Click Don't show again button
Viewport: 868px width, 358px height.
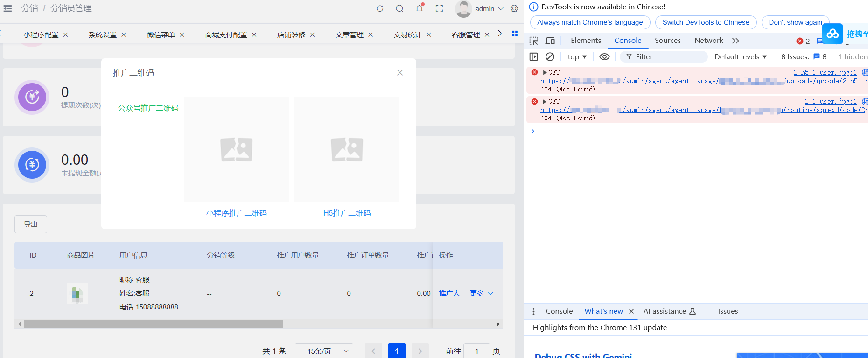click(795, 22)
